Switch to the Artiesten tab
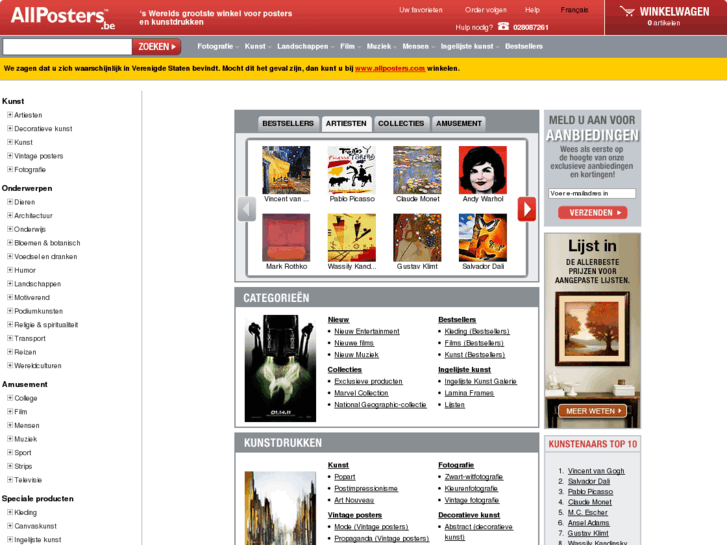Image resolution: width=727 pixels, height=545 pixels. [346, 123]
